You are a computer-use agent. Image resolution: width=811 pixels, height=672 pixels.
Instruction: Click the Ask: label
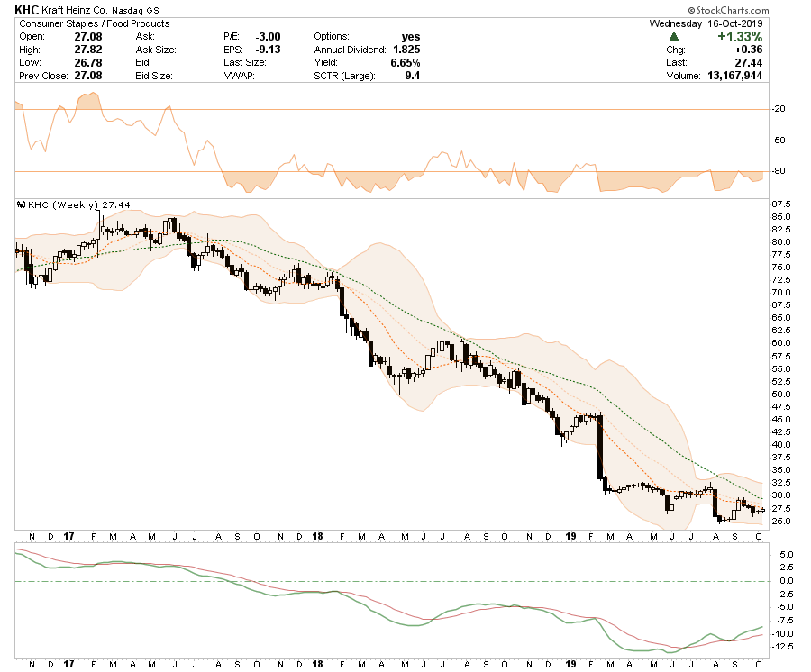click(x=145, y=37)
